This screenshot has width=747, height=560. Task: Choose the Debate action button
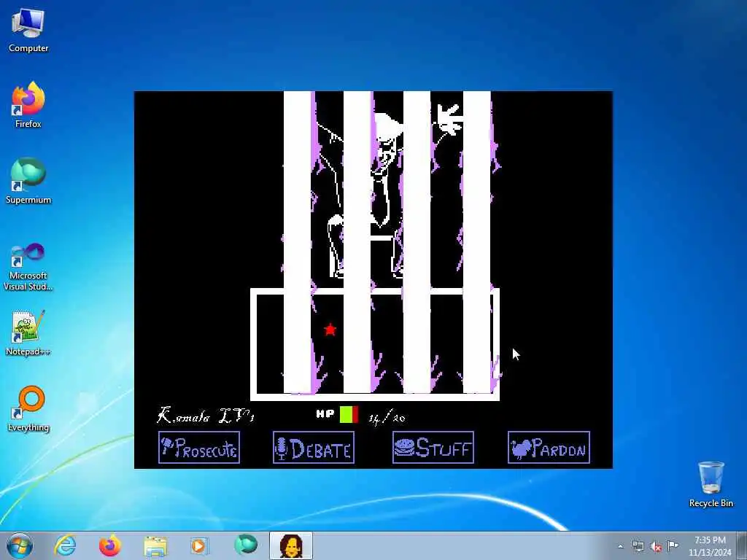(x=314, y=447)
